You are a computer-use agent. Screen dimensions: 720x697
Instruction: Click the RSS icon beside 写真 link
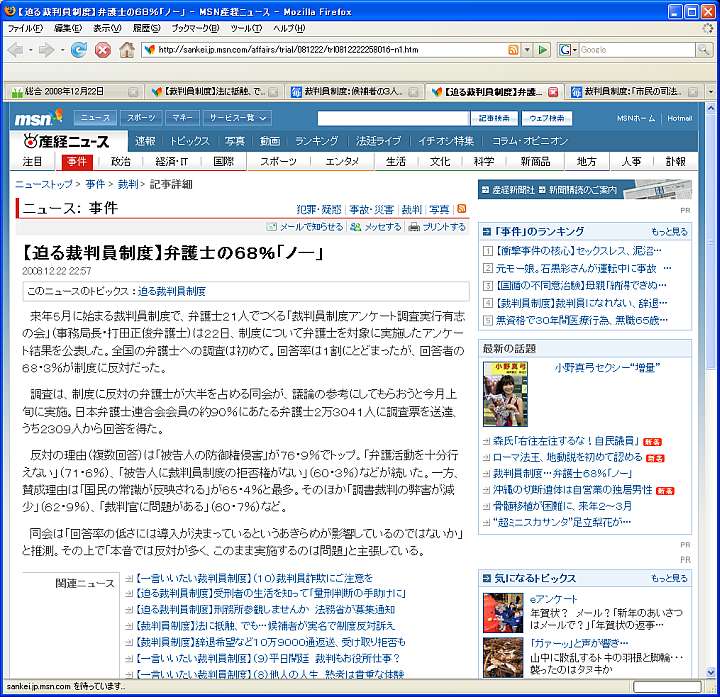pyautogui.click(x=462, y=209)
